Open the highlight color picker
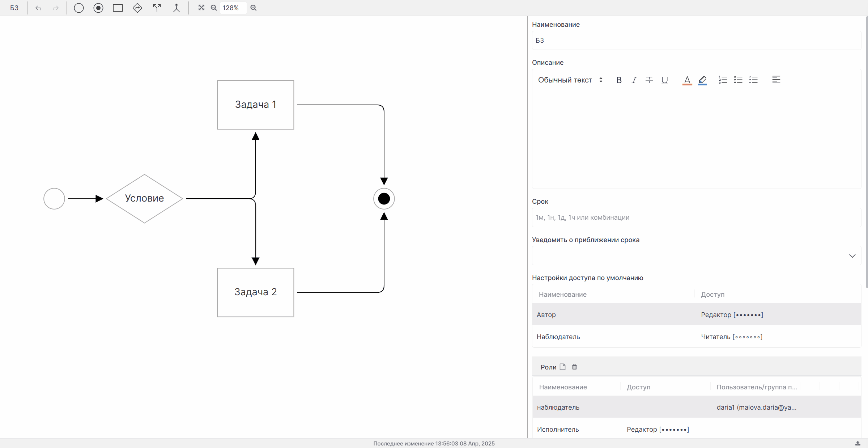The width and height of the screenshot is (868, 448). click(x=702, y=80)
